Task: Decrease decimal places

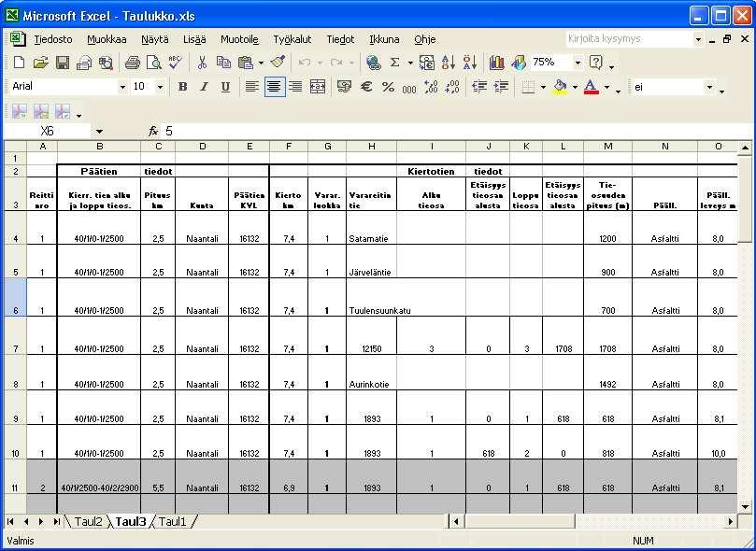Action: (452, 87)
